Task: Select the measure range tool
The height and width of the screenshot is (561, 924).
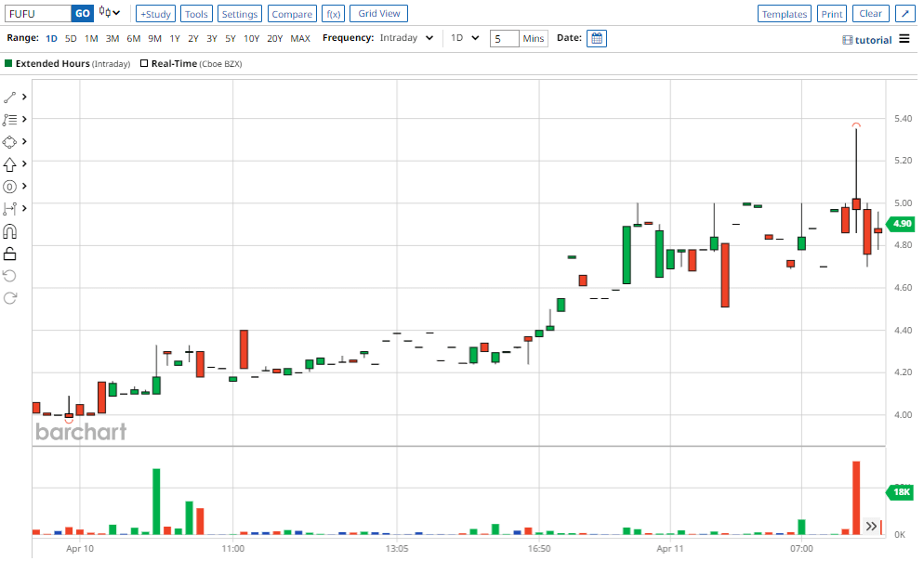Action: click(x=9, y=209)
